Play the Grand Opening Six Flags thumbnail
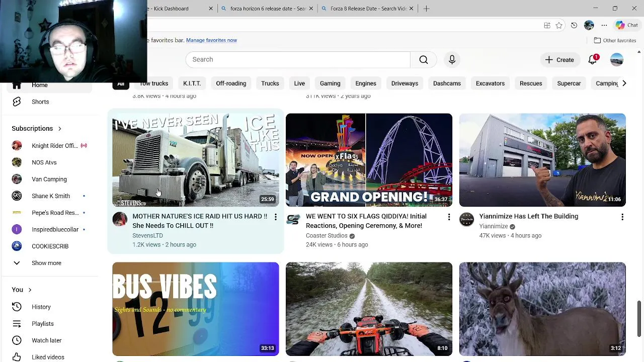The width and height of the screenshot is (644, 362). (369, 160)
